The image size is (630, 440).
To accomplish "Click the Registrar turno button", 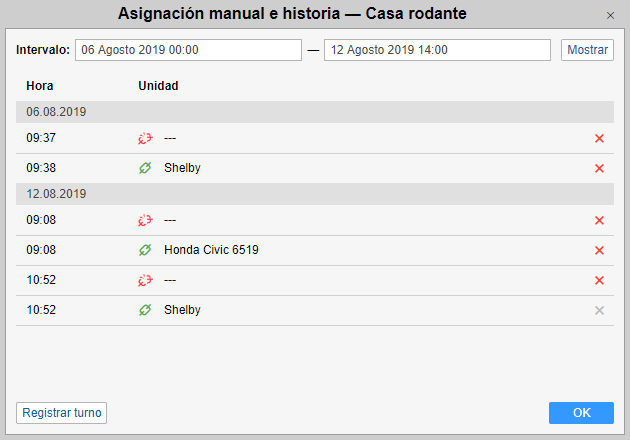I will [61, 412].
